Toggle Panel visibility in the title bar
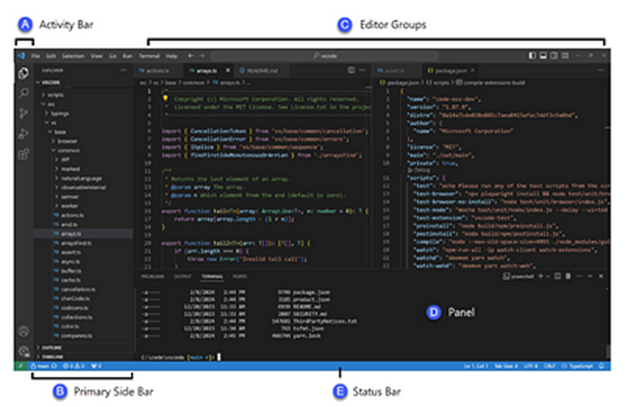Viewport: 625px width, 407px height. [x=543, y=55]
